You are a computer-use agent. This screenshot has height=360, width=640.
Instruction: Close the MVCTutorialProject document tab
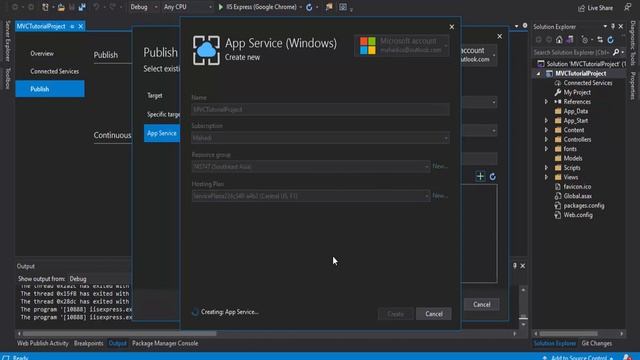(x=81, y=26)
